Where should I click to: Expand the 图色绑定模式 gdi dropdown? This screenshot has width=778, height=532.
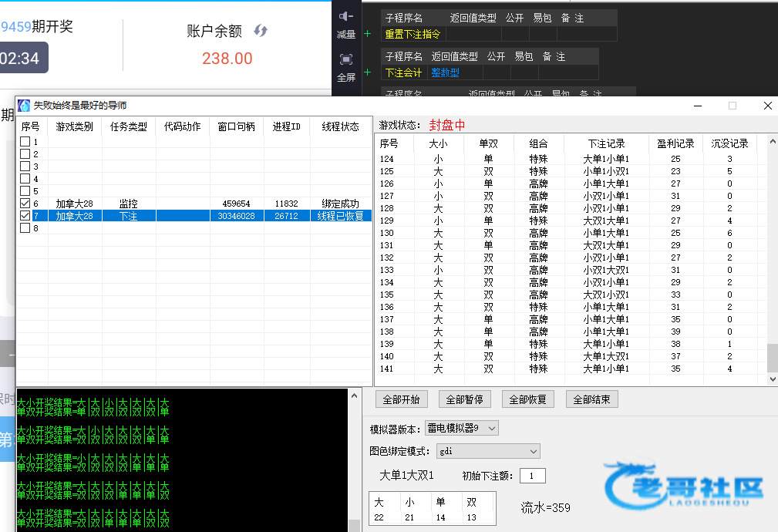click(x=534, y=451)
